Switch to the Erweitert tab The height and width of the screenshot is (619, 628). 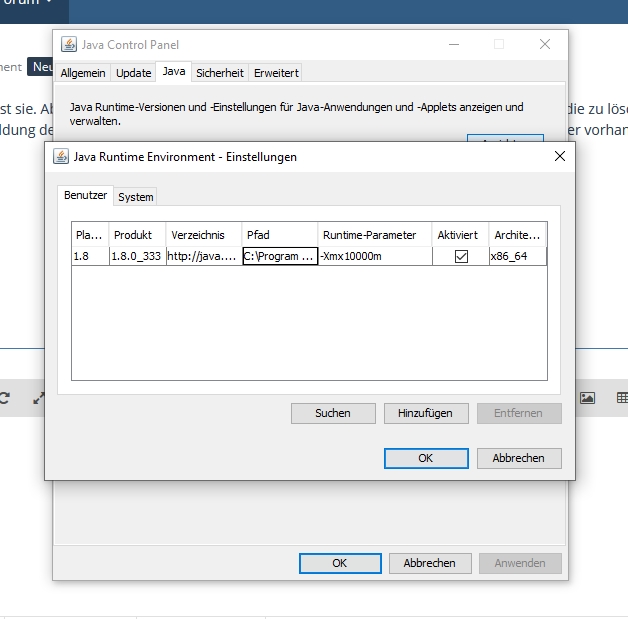[x=276, y=73]
